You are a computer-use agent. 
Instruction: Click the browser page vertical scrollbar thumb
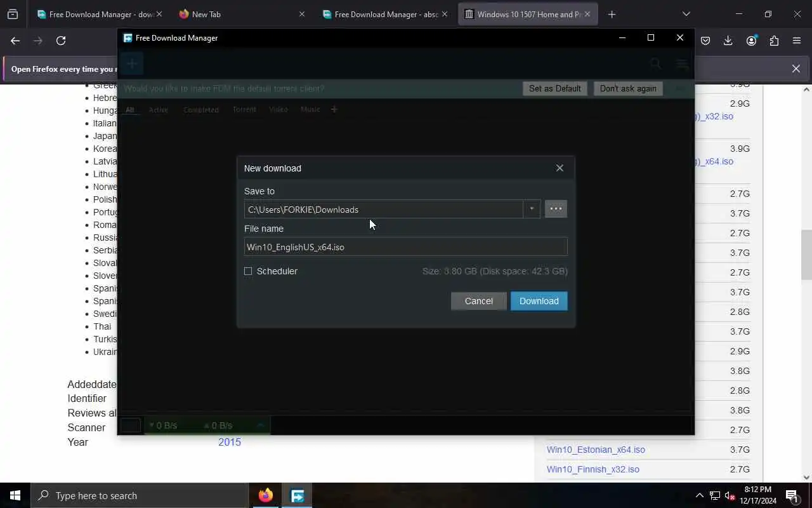coord(806,254)
